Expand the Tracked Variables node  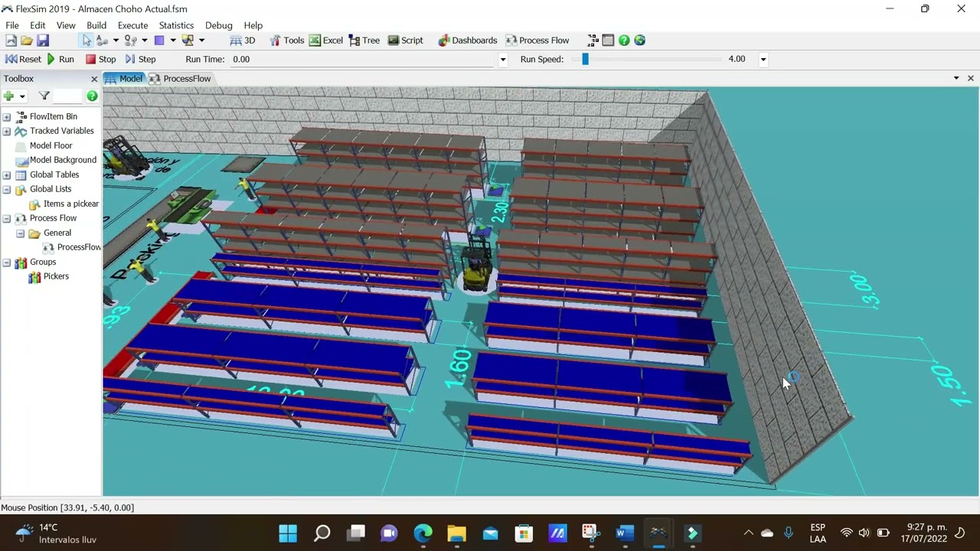(x=7, y=132)
